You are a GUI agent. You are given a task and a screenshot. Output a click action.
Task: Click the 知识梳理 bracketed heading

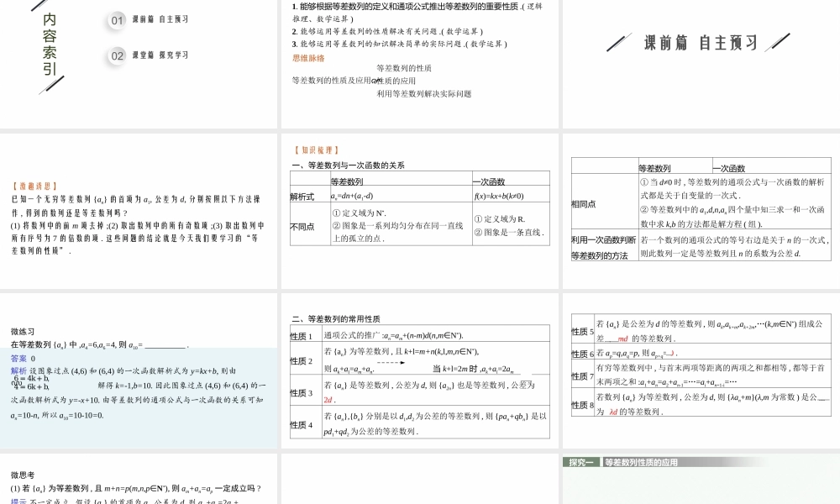click(315, 150)
